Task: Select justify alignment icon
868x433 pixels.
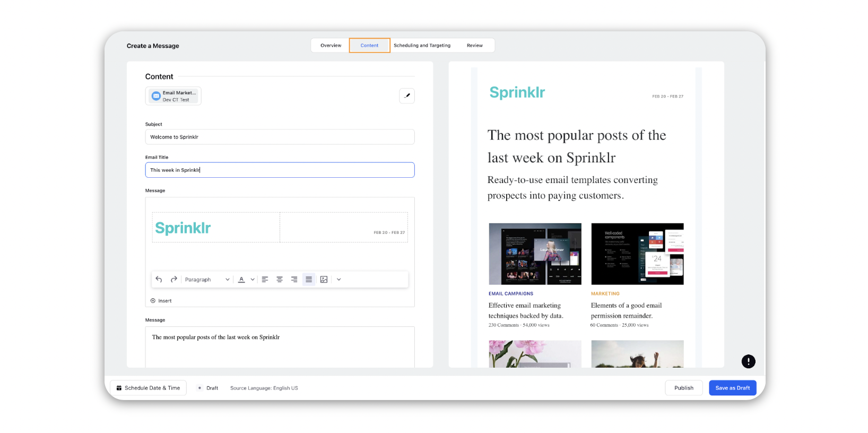Action: pos(309,280)
